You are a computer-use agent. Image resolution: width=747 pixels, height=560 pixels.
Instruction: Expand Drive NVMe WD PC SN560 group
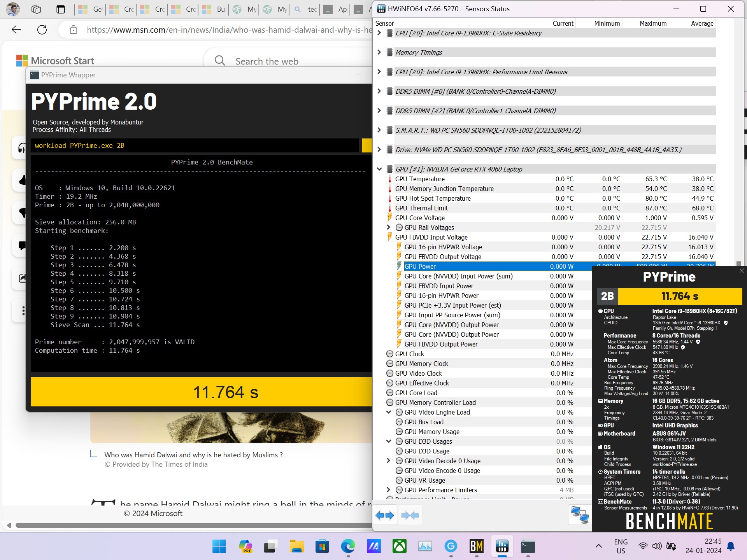pyautogui.click(x=379, y=150)
